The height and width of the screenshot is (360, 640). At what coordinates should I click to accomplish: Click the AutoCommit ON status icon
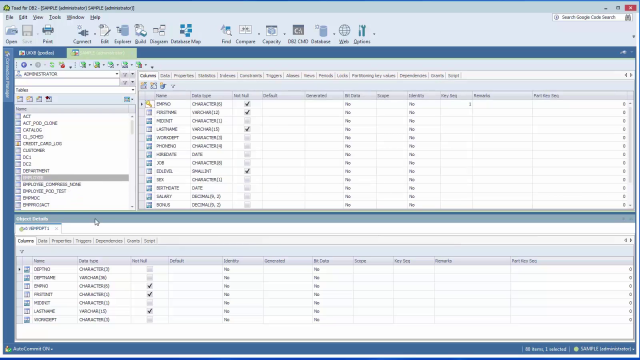(8, 349)
